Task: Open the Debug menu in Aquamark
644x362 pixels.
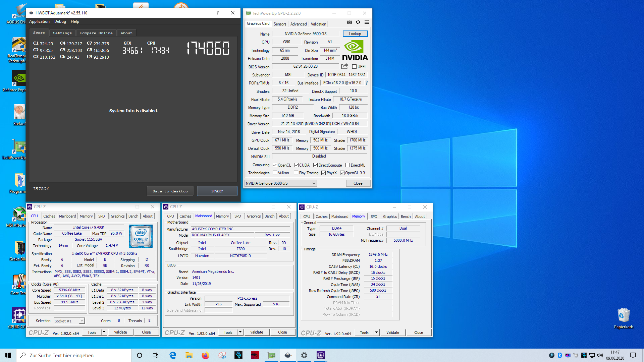Action: pos(60,21)
